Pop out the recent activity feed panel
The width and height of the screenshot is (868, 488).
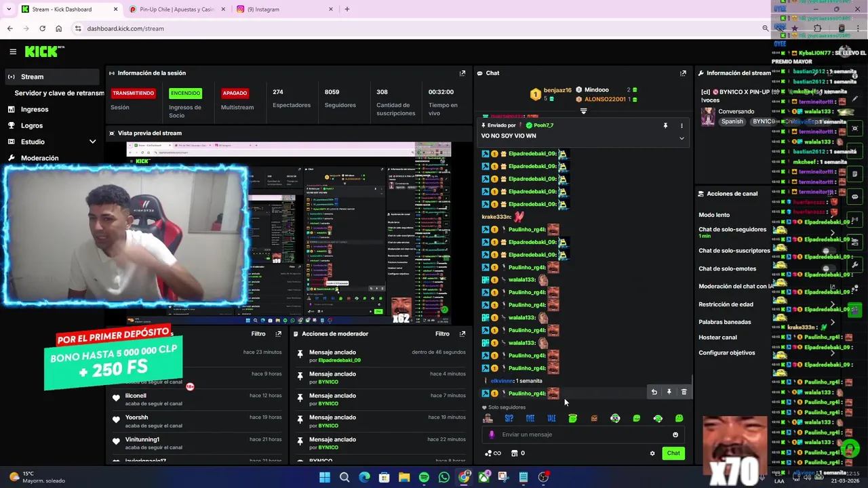point(278,333)
